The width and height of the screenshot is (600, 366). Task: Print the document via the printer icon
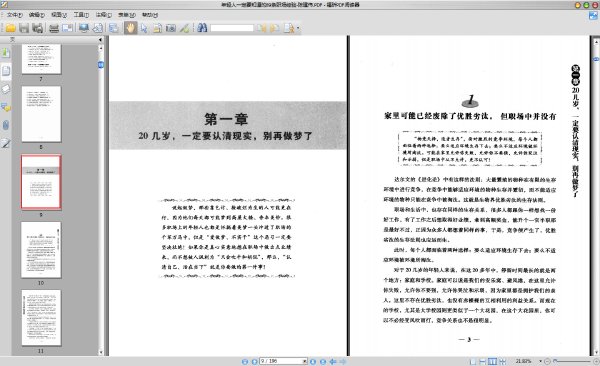pyautogui.click(x=54, y=28)
